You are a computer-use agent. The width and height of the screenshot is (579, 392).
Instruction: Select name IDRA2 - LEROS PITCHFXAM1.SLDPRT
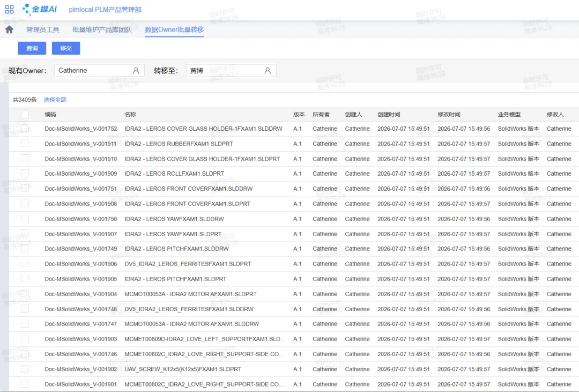[175, 279]
